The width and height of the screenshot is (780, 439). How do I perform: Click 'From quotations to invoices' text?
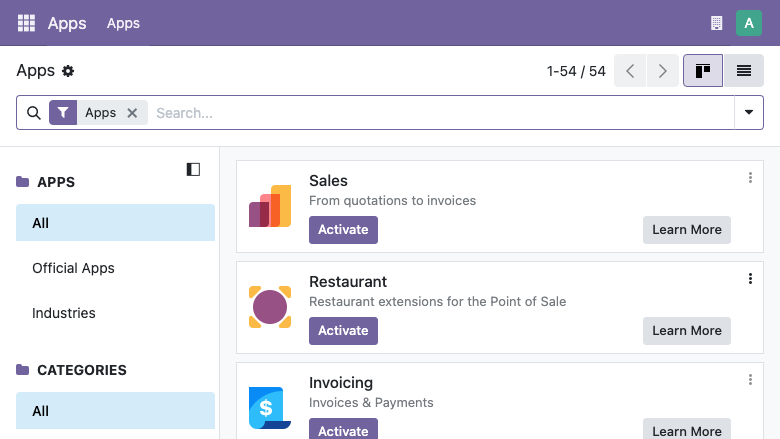392,200
